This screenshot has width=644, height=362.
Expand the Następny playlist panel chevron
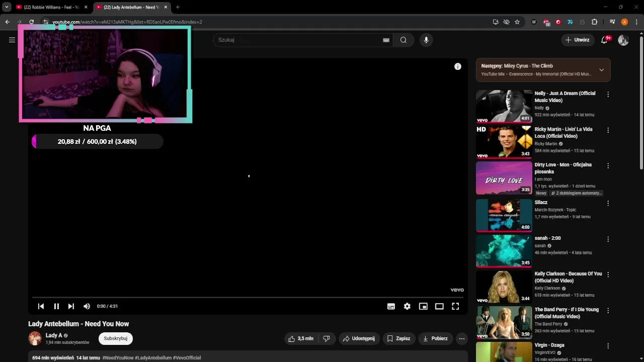pyautogui.click(x=601, y=70)
